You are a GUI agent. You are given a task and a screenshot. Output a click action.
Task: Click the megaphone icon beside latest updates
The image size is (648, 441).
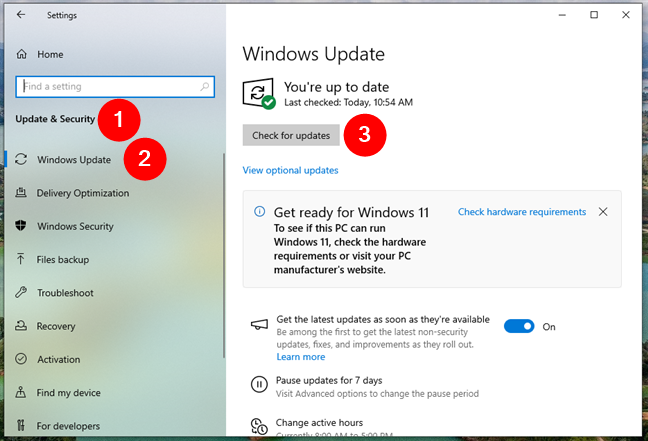pyautogui.click(x=259, y=324)
